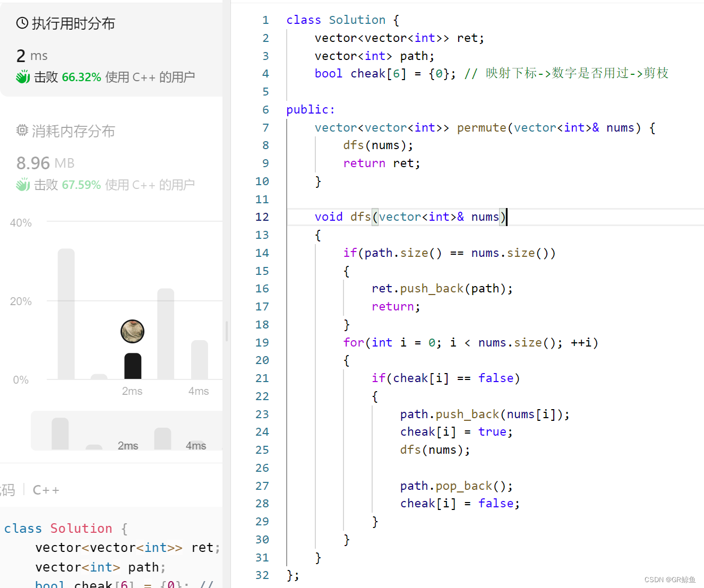This screenshot has height=588, width=704.
Task: Click the for loop header on line 19
Action: (x=470, y=343)
